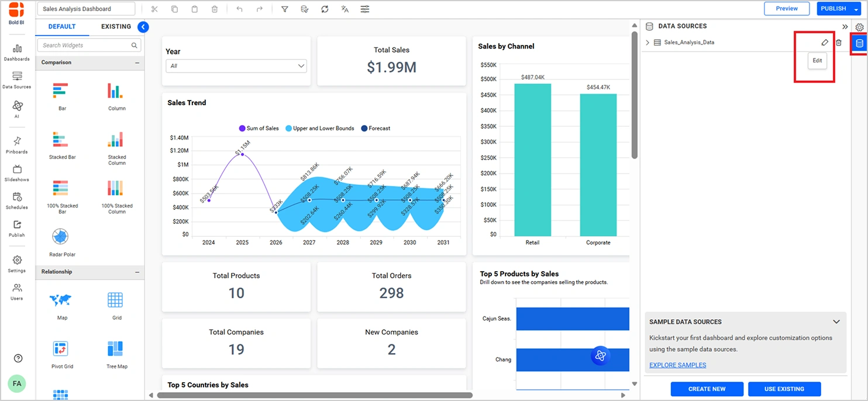
Task: Expand the Sales_Analysis_Data tree node
Action: 647,43
